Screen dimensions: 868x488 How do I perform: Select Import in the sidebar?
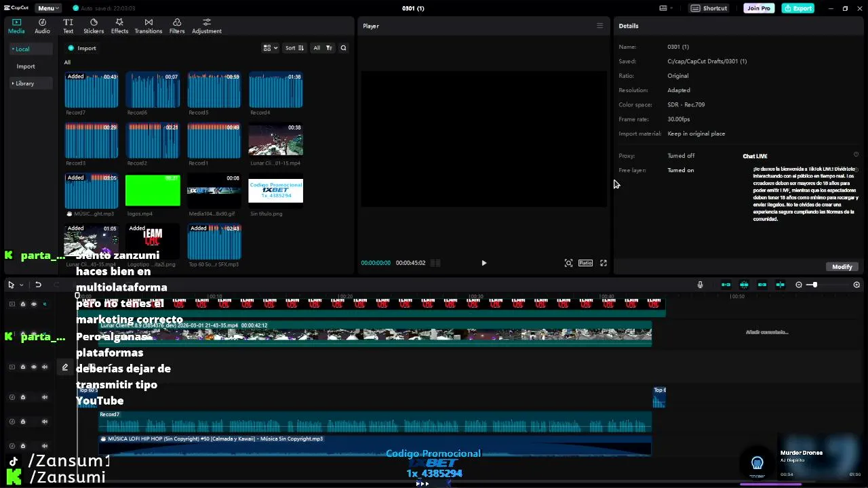pyautogui.click(x=26, y=66)
